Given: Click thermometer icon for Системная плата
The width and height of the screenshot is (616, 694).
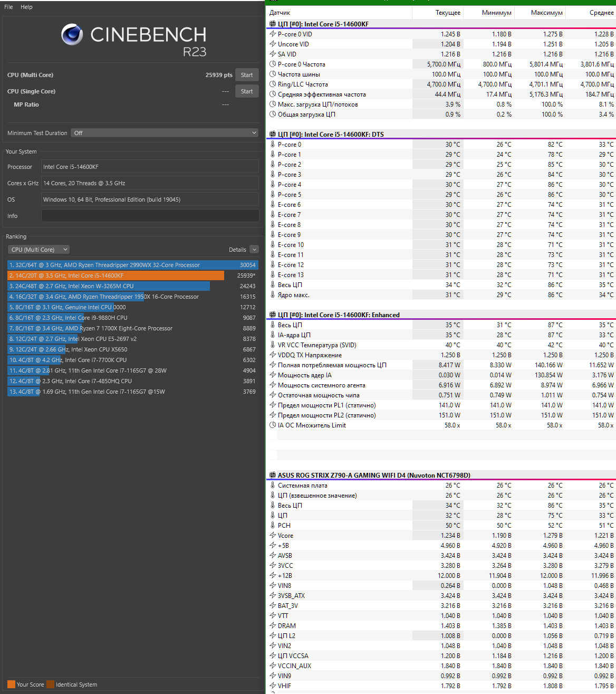Looking at the screenshot, I should point(273,485).
